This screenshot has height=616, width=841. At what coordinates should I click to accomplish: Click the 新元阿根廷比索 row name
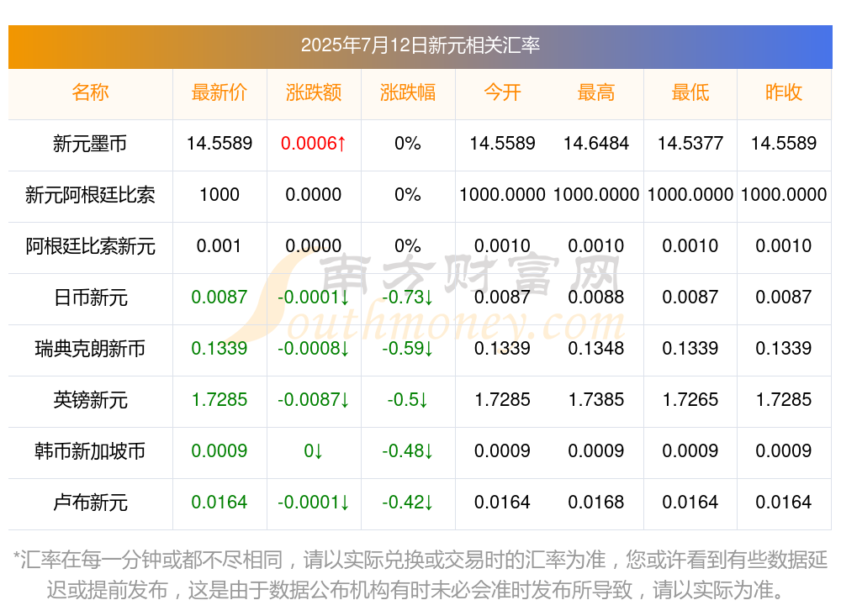coord(90,195)
